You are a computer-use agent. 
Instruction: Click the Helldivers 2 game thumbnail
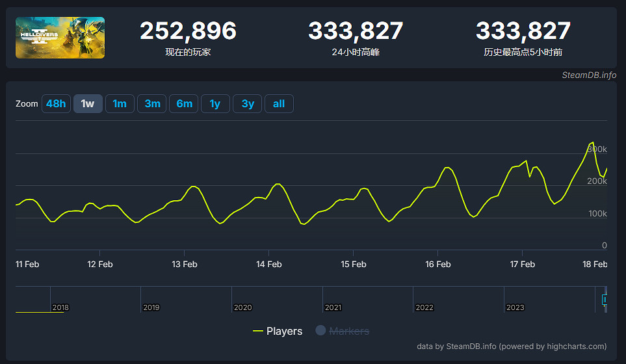click(60, 38)
